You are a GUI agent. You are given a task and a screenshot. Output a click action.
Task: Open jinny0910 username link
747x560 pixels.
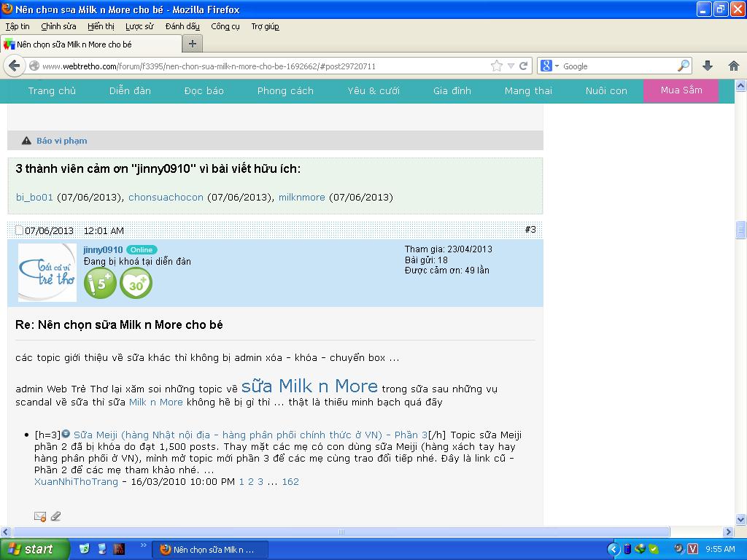pos(103,249)
